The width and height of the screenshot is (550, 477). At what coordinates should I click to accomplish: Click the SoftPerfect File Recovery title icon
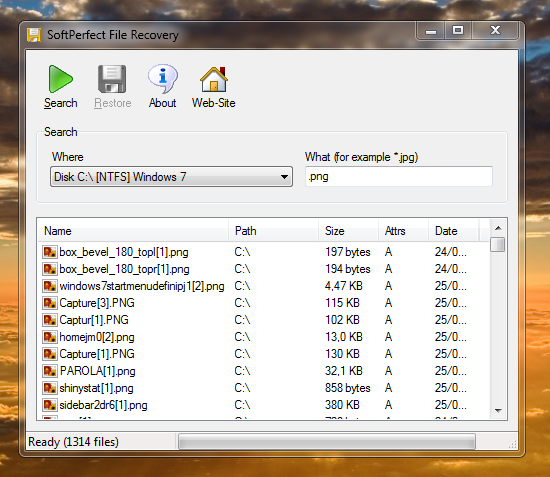(34, 35)
